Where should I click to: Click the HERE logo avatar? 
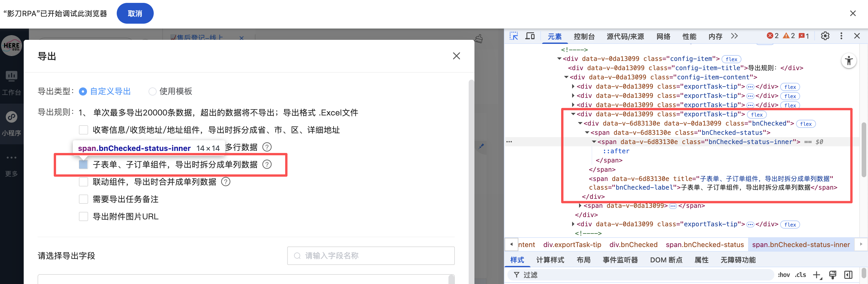(12, 46)
